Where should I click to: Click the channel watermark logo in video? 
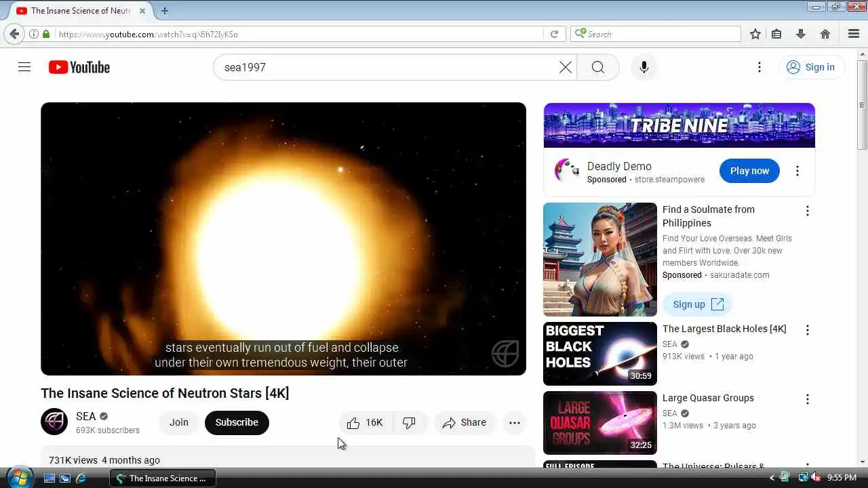tap(505, 353)
